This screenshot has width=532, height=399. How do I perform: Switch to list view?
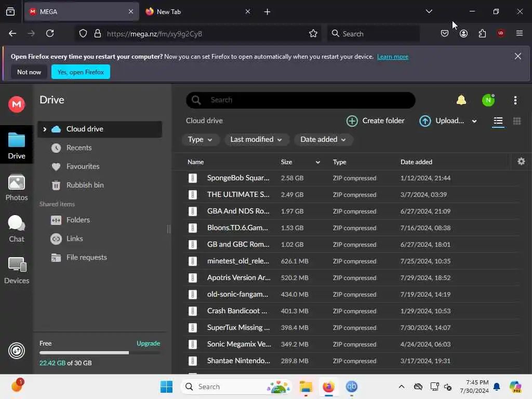tap(498, 121)
